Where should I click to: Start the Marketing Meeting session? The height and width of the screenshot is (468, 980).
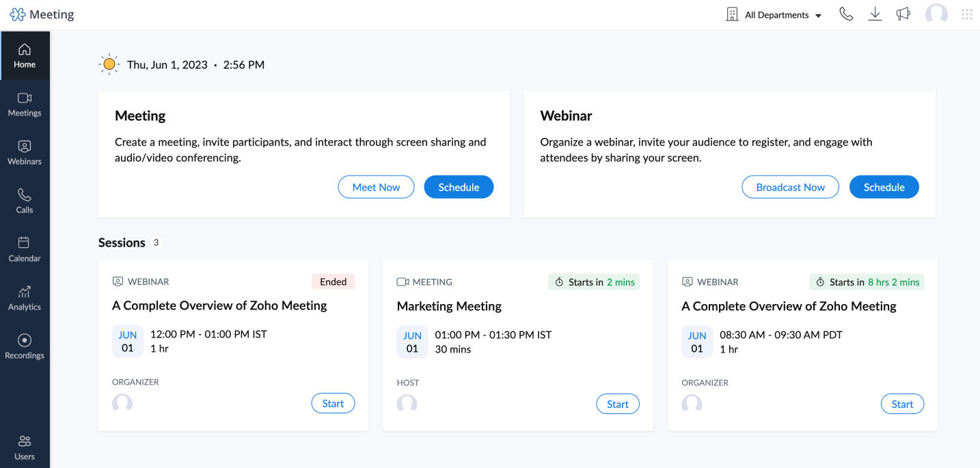pyautogui.click(x=618, y=404)
